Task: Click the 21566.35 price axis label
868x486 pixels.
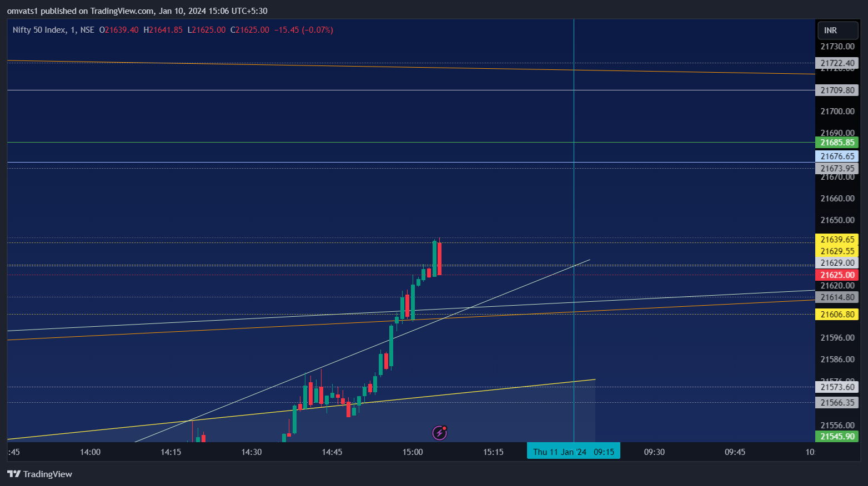Action: tap(837, 403)
